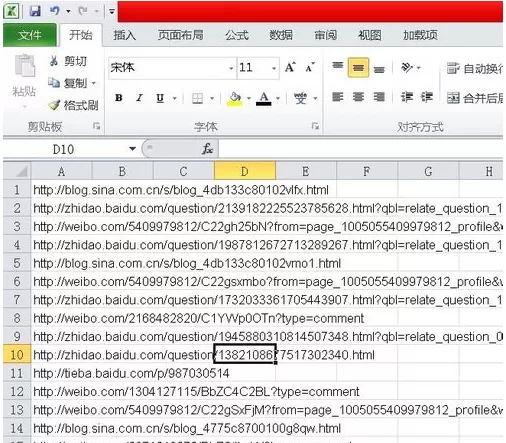The width and height of the screenshot is (506, 443).
Task: Expand the underline style dropdown
Action: coord(174,98)
